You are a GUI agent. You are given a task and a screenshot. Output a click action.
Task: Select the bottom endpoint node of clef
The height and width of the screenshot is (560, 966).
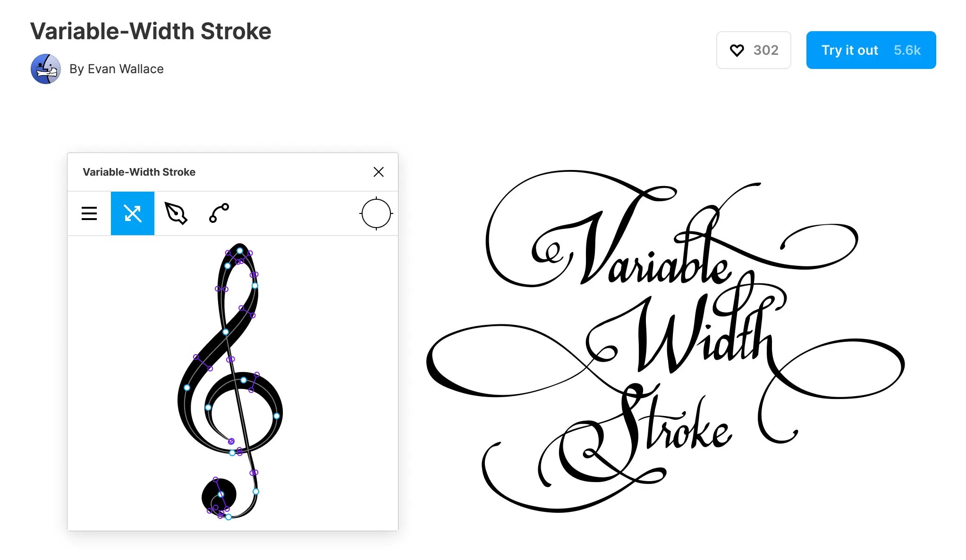(229, 517)
